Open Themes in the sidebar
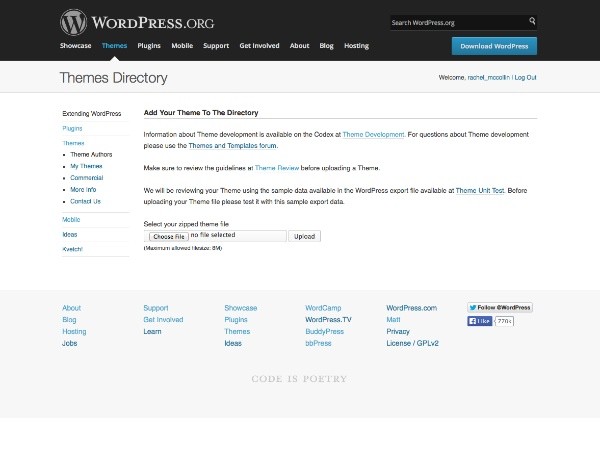This screenshot has width=600, height=467. pos(73,143)
